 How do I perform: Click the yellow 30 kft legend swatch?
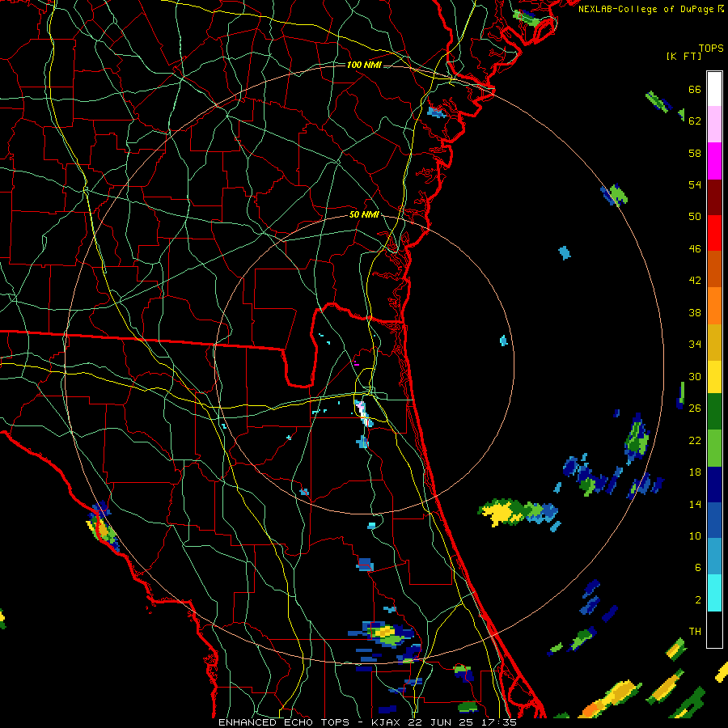714,377
